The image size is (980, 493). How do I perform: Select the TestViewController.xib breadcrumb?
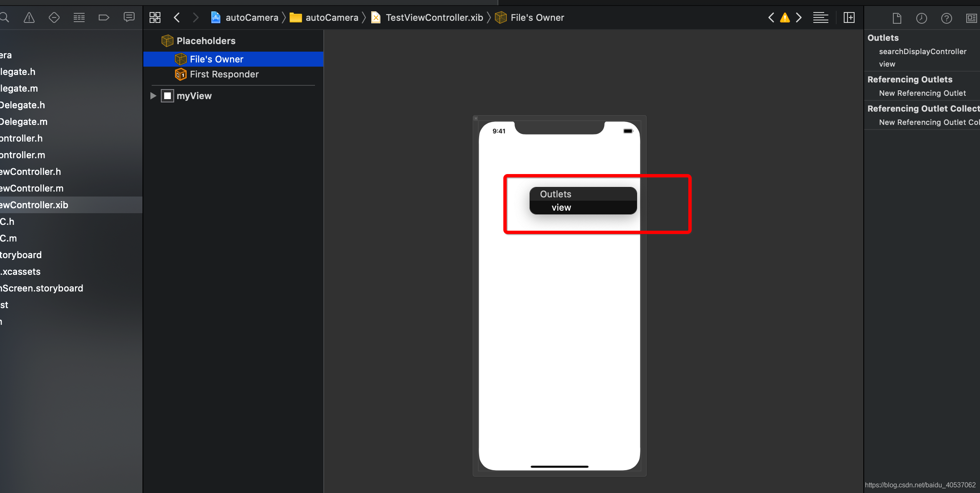click(427, 17)
